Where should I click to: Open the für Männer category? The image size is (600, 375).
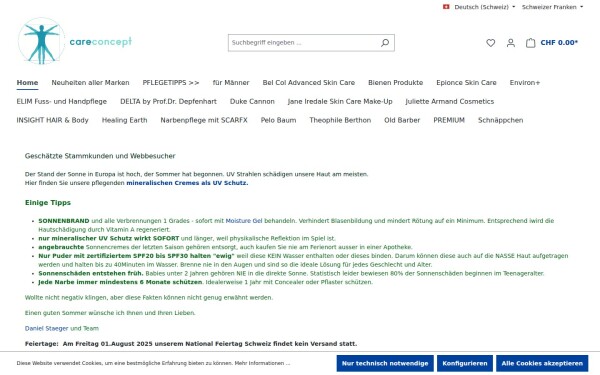(x=231, y=83)
